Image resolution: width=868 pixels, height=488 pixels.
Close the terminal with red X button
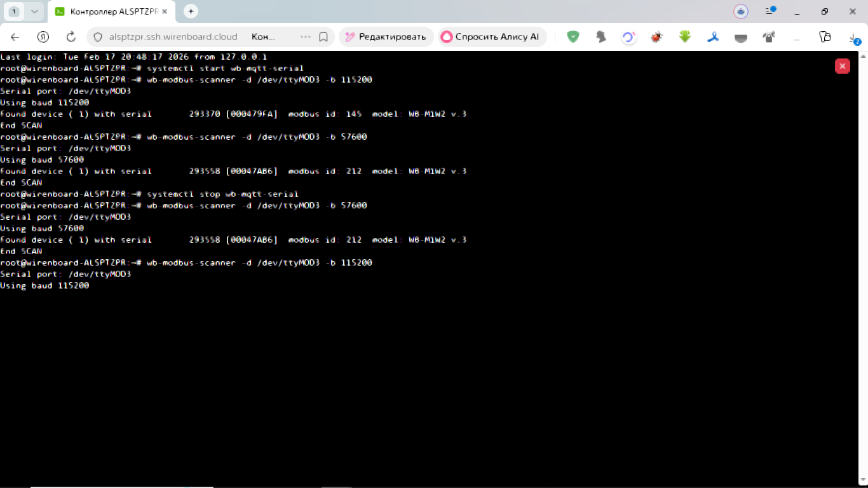842,66
